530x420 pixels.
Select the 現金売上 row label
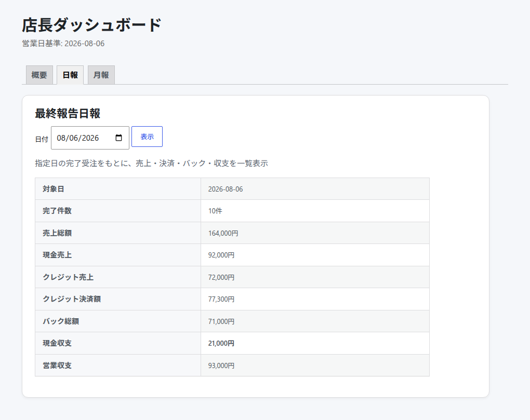118,255
